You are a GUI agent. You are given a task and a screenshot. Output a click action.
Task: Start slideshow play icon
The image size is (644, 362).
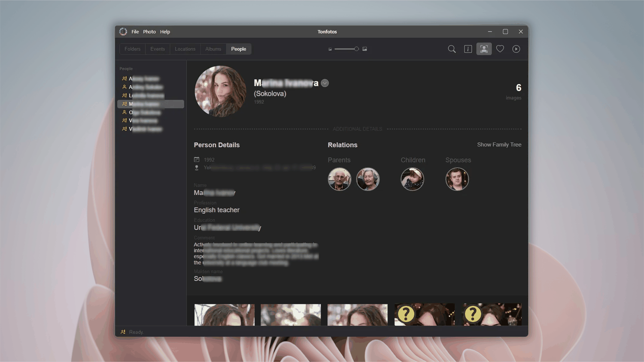click(516, 49)
